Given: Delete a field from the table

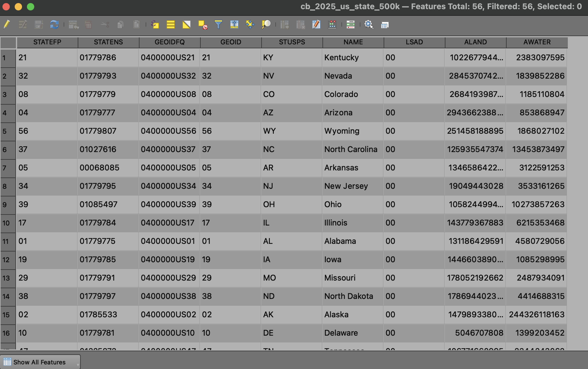Looking at the screenshot, I should pyautogui.click(x=300, y=24).
